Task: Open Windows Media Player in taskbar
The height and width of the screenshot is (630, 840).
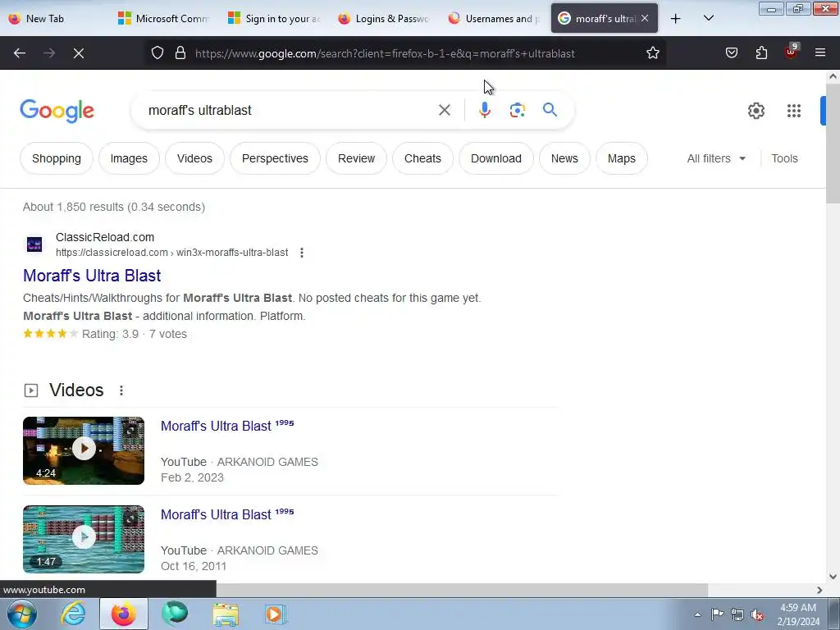Action: (x=276, y=614)
